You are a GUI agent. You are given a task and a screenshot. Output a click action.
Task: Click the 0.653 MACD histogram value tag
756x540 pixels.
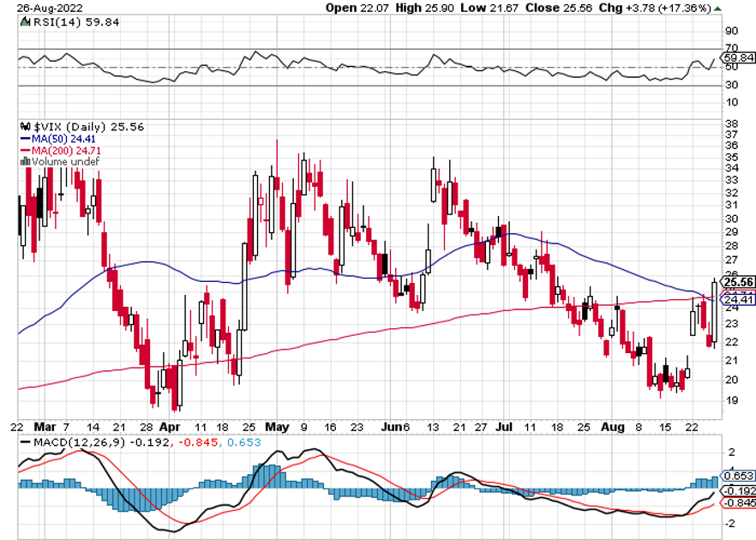[737, 476]
